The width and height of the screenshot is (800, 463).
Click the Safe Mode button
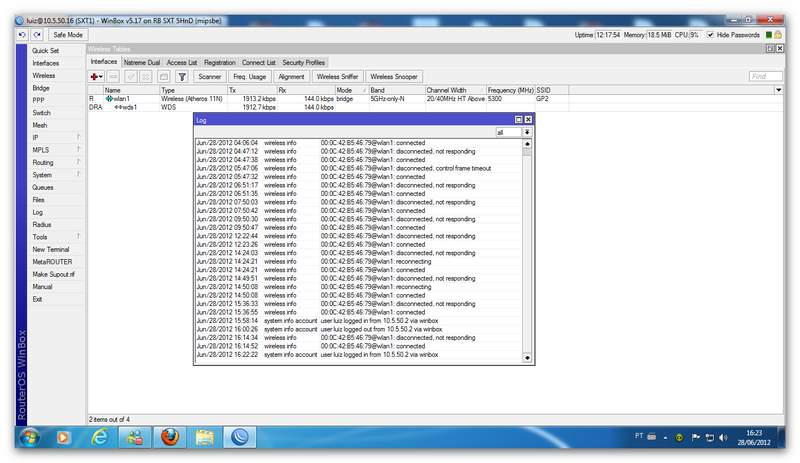[68, 35]
